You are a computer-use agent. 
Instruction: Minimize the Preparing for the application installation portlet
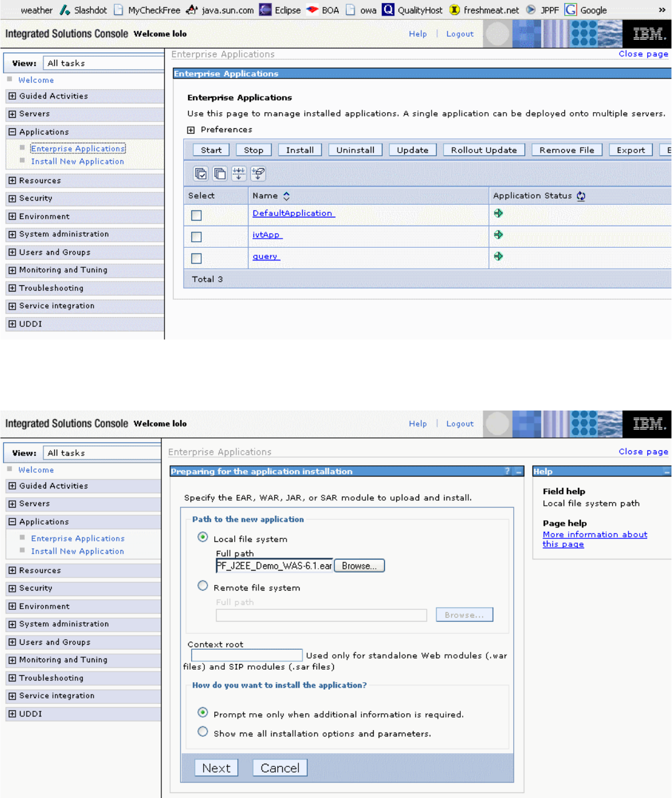[x=518, y=472]
